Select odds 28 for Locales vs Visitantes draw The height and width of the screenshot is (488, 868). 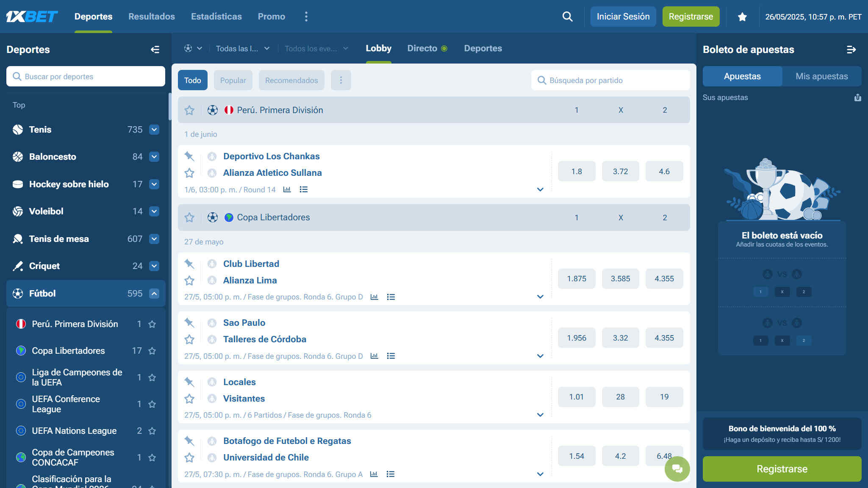[620, 397]
